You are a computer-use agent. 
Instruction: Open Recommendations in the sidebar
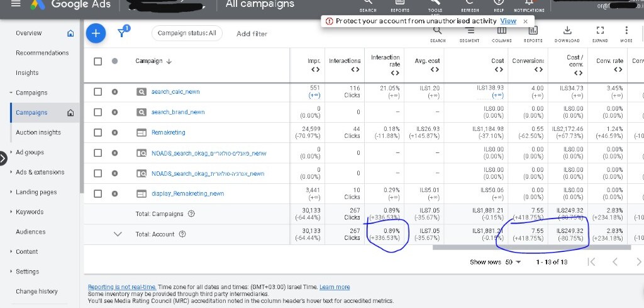coord(42,53)
